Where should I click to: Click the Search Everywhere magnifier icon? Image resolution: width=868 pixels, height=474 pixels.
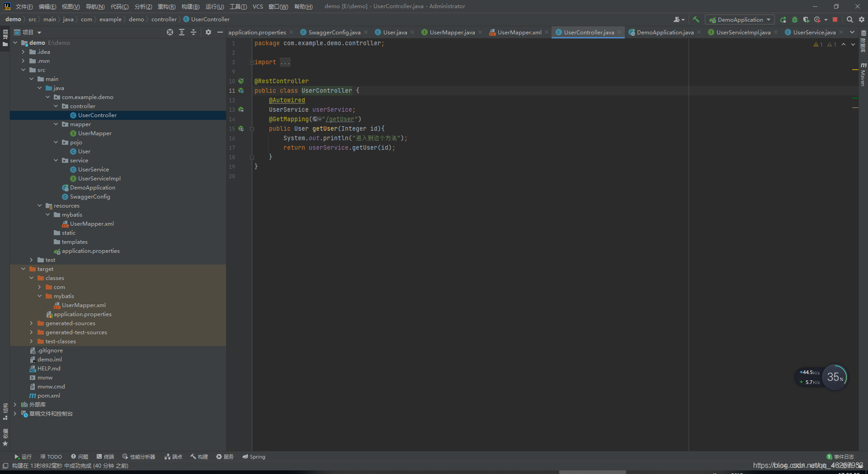(x=850, y=19)
